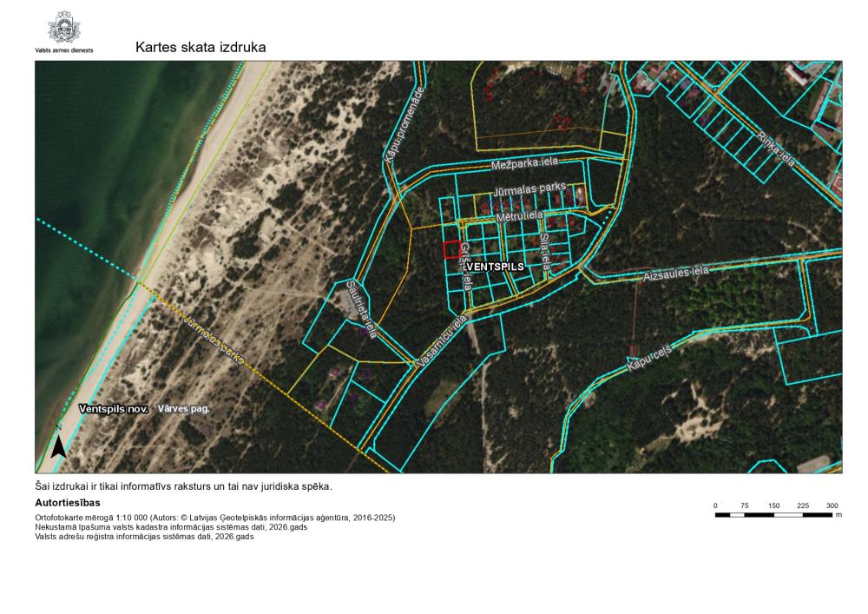The height and width of the screenshot is (614, 868).
Task: Click the small red marker near Kapu ceļš
Action: pos(634,349)
